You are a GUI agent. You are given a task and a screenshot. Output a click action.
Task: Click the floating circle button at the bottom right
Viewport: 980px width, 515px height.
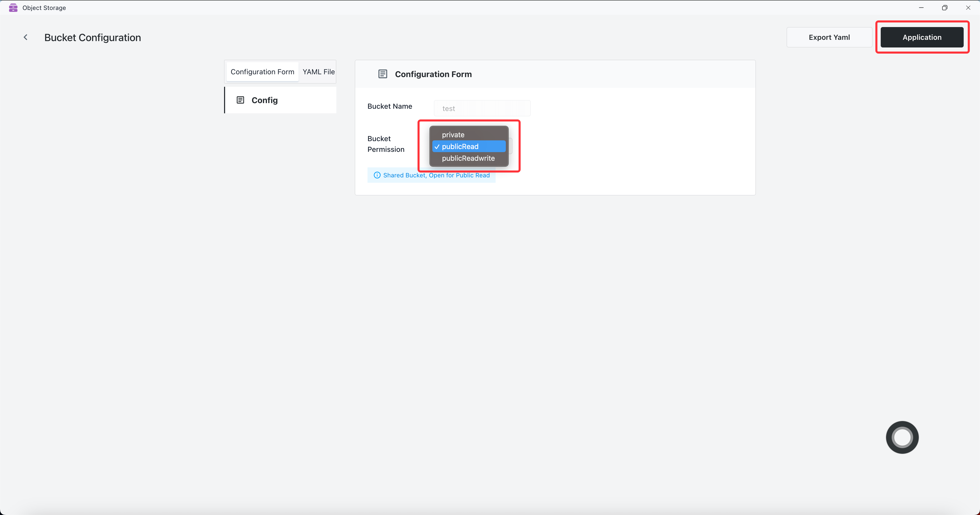(902, 437)
